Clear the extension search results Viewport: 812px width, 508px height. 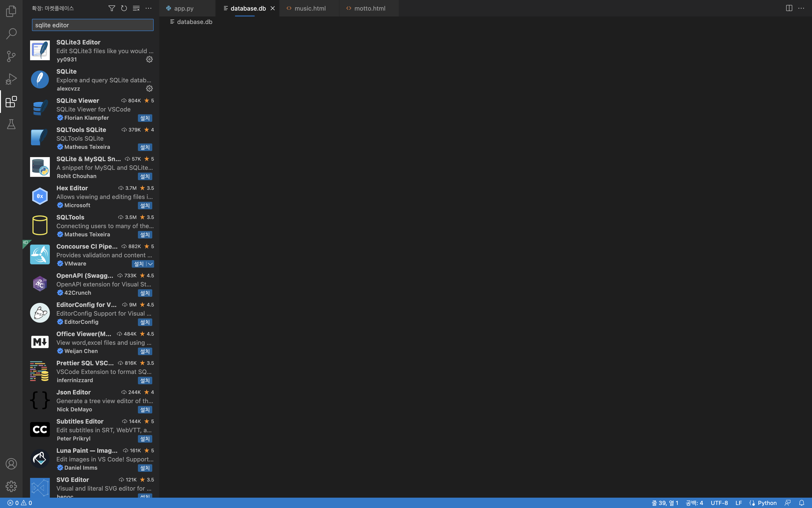[136, 8]
